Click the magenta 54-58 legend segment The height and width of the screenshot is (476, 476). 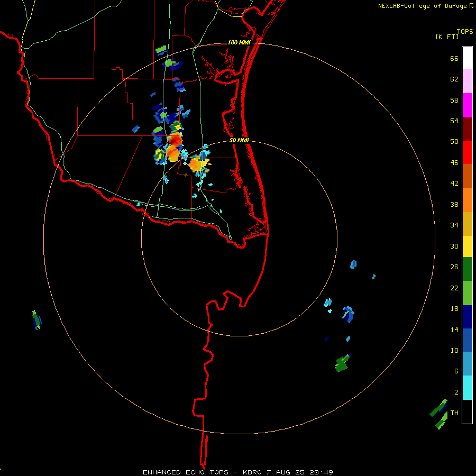tap(467, 105)
